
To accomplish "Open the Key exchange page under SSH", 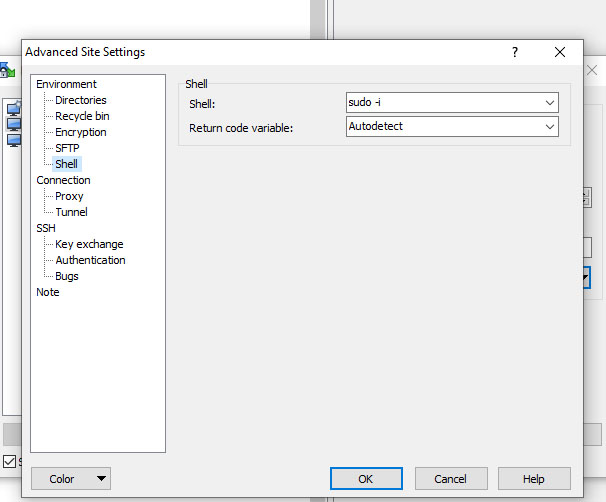I will pyautogui.click(x=89, y=244).
